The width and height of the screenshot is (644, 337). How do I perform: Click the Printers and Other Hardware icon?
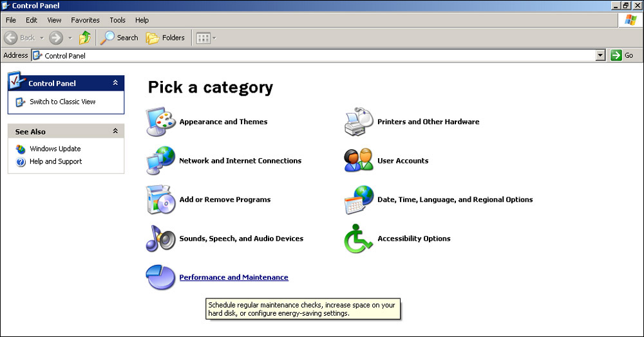tap(359, 122)
